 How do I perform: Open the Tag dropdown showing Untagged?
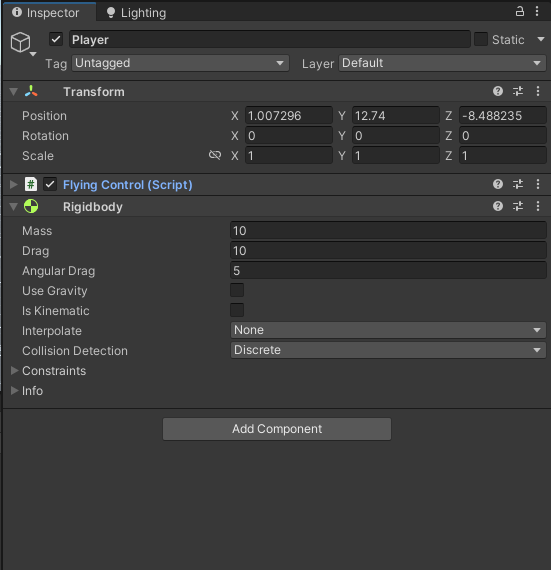point(180,63)
